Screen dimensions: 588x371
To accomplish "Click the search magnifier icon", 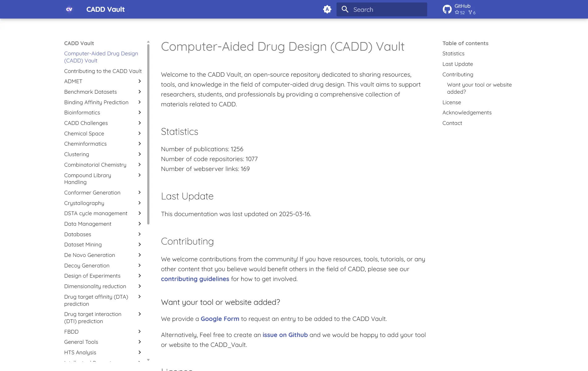I will pos(345,9).
